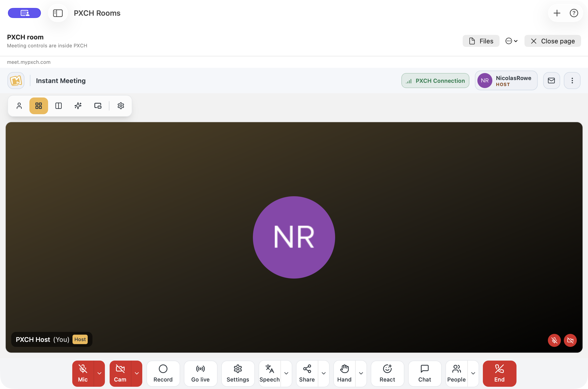Open the vertical three-dot meeting menu
The height and width of the screenshot is (389, 588).
tap(572, 81)
